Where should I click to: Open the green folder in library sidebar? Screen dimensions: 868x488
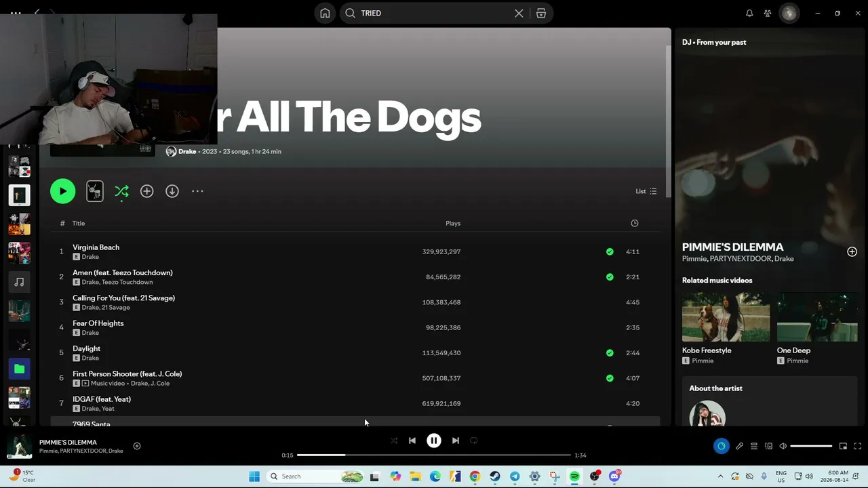(x=19, y=369)
